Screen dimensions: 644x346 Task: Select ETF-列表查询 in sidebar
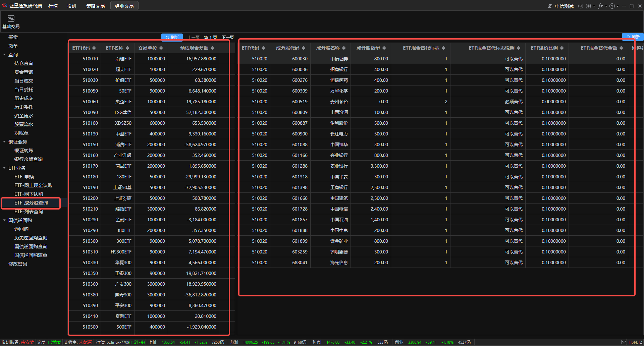29,212
